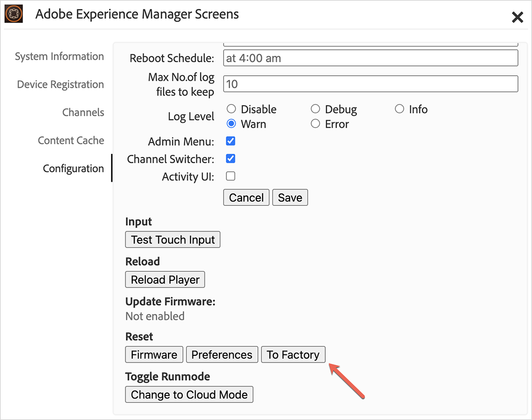This screenshot has width=532, height=420.
Task: Close the Screens admin dialog
Action: coord(517,18)
